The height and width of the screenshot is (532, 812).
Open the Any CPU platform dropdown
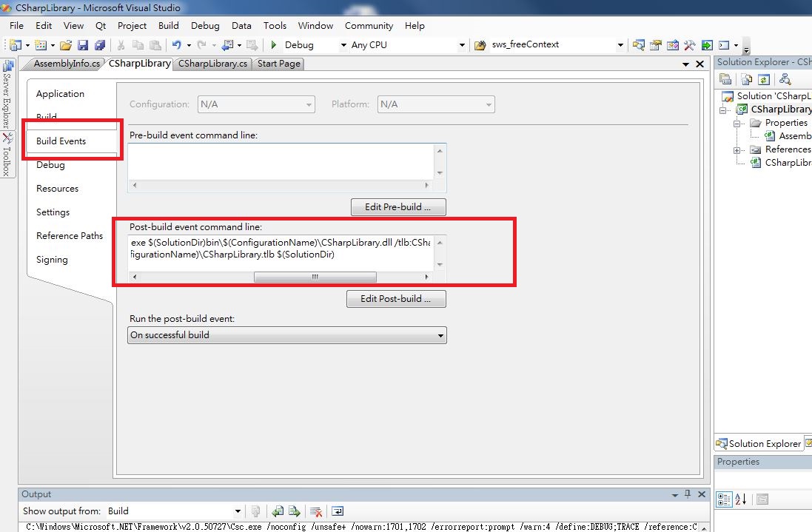pos(462,45)
